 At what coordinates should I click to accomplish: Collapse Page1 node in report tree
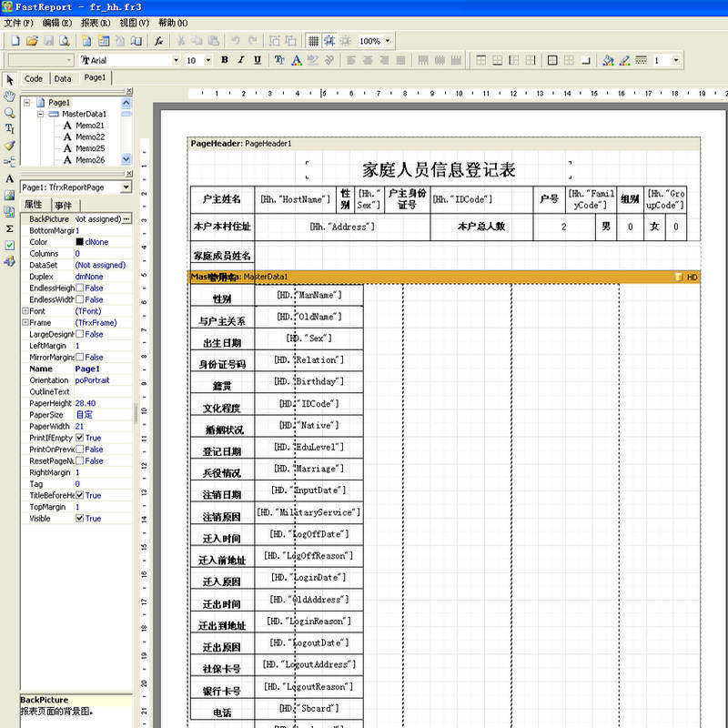coord(27,102)
